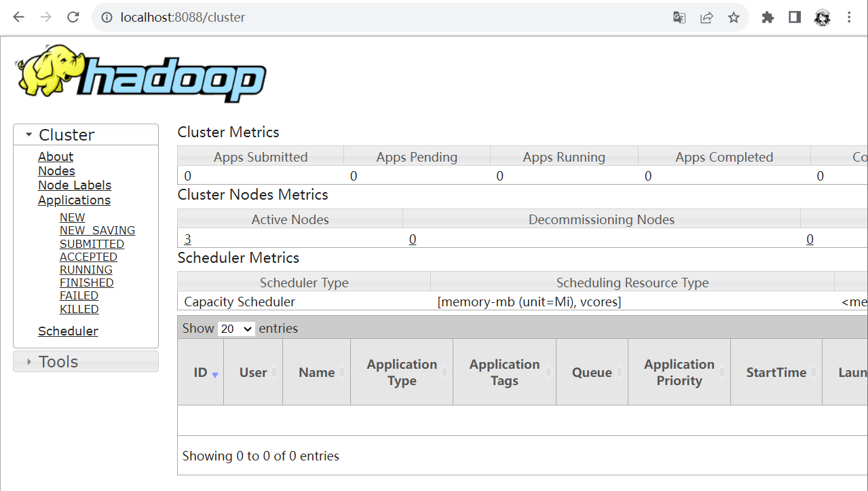Sort table by Application Priority column
The height and width of the screenshot is (491, 868).
pyautogui.click(x=679, y=372)
